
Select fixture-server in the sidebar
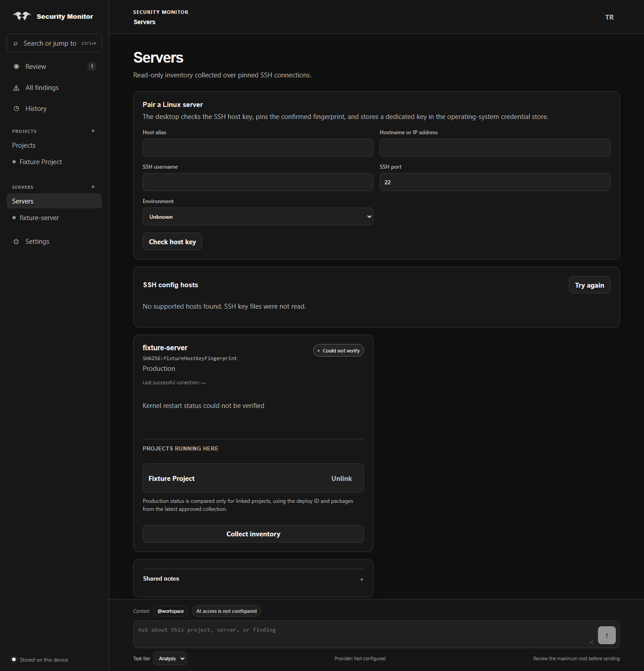coord(54,218)
